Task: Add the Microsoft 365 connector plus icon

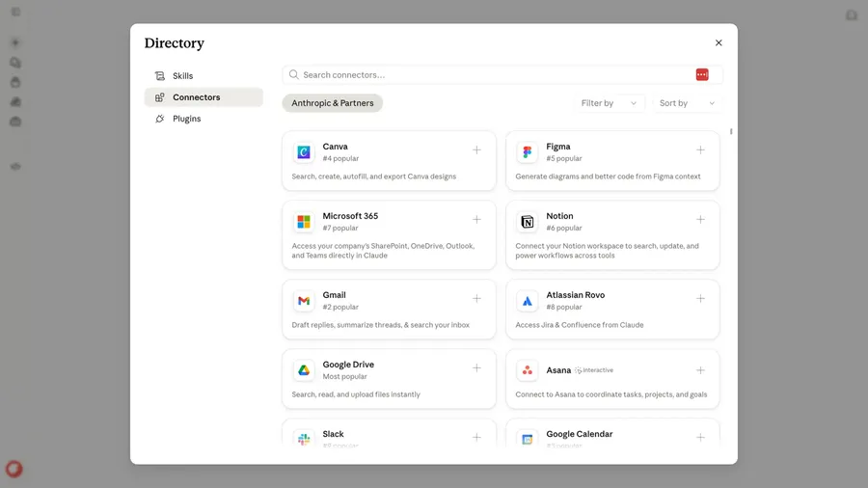Action: click(476, 220)
